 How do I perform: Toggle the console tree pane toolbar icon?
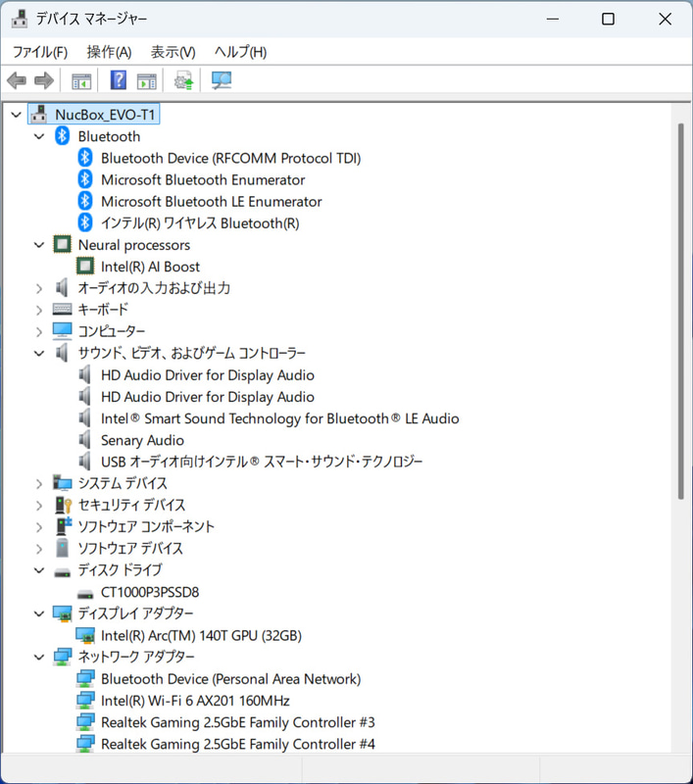[x=81, y=81]
